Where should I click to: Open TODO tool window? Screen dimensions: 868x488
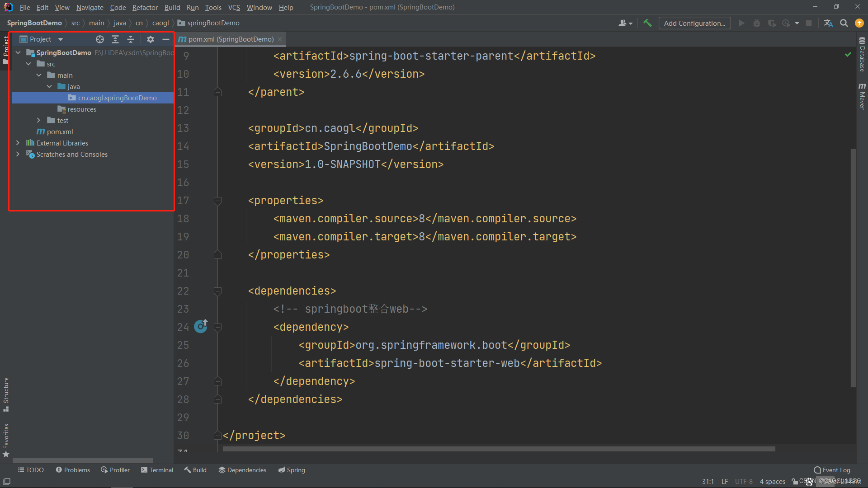pyautogui.click(x=31, y=470)
